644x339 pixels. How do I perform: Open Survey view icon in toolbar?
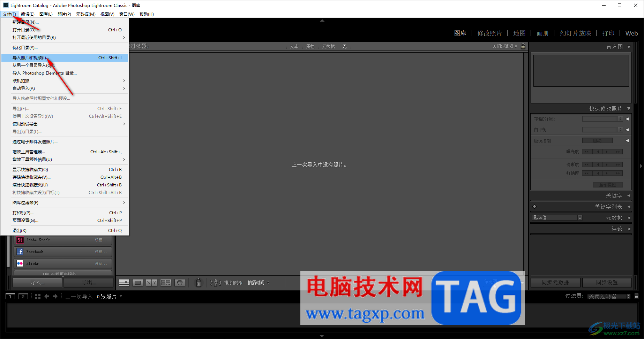tap(166, 283)
